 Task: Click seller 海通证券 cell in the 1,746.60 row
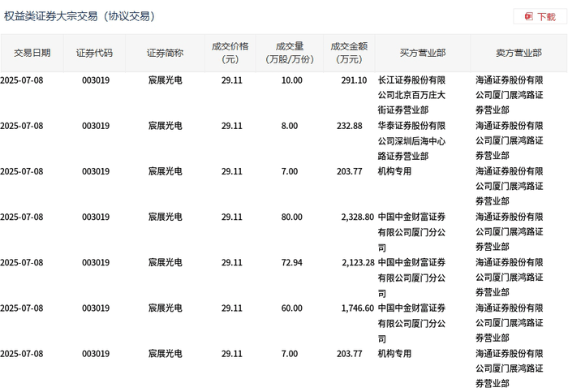(x=510, y=323)
